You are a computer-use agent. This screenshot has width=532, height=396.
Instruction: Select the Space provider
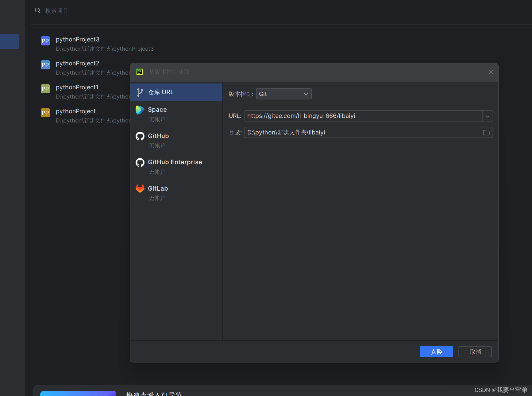tap(176, 114)
